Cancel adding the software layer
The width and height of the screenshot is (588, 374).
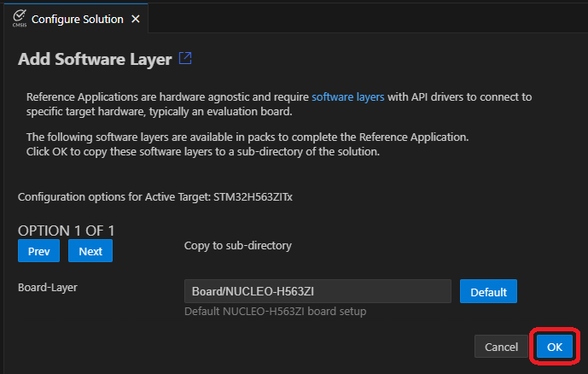click(501, 348)
